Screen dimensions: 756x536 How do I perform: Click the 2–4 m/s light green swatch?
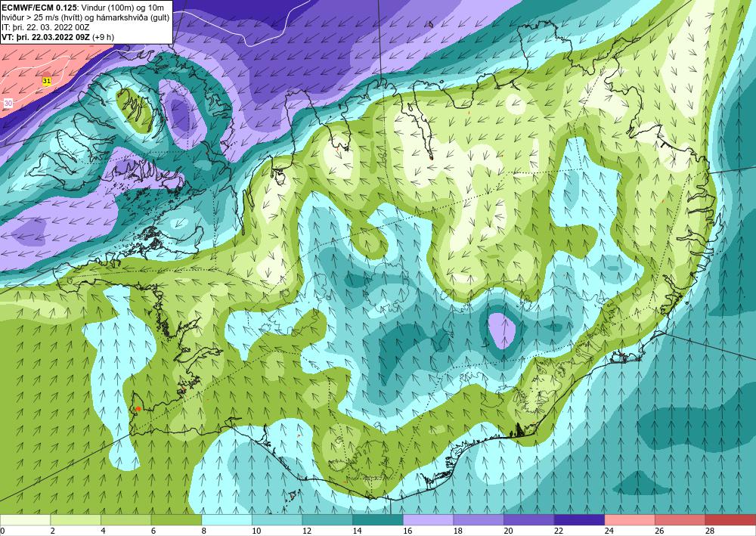[x=75, y=520]
